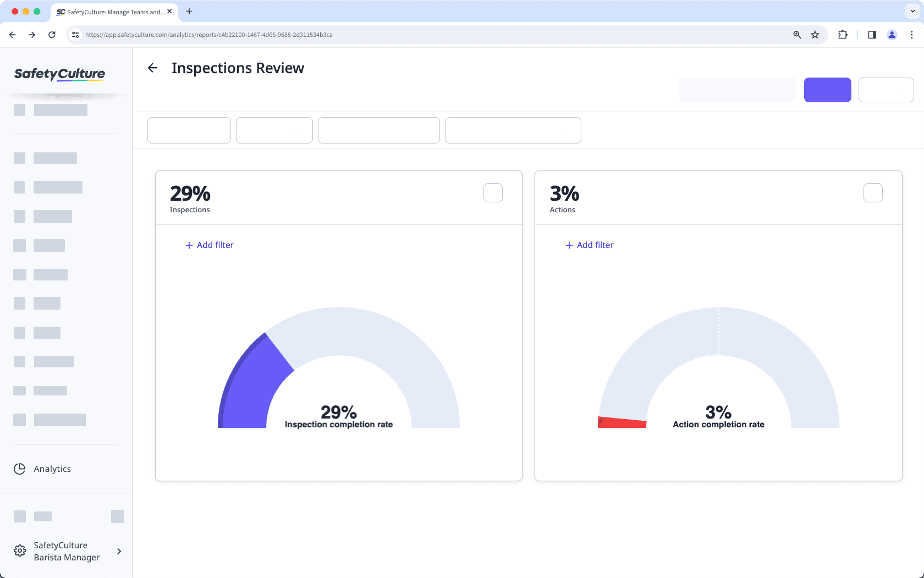Open the dropdown chevron at the window's top right
This screenshot has width=924, height=578.
click(911, 11)
